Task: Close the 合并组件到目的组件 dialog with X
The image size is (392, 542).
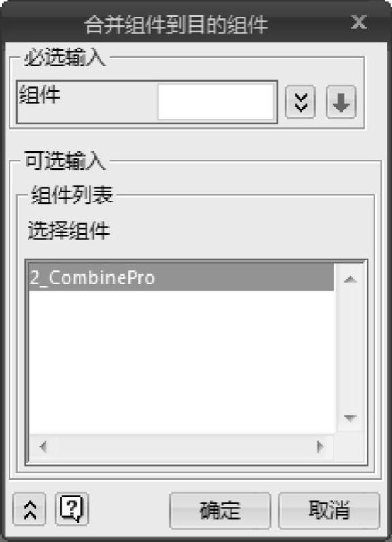Action: click(359, 22)
